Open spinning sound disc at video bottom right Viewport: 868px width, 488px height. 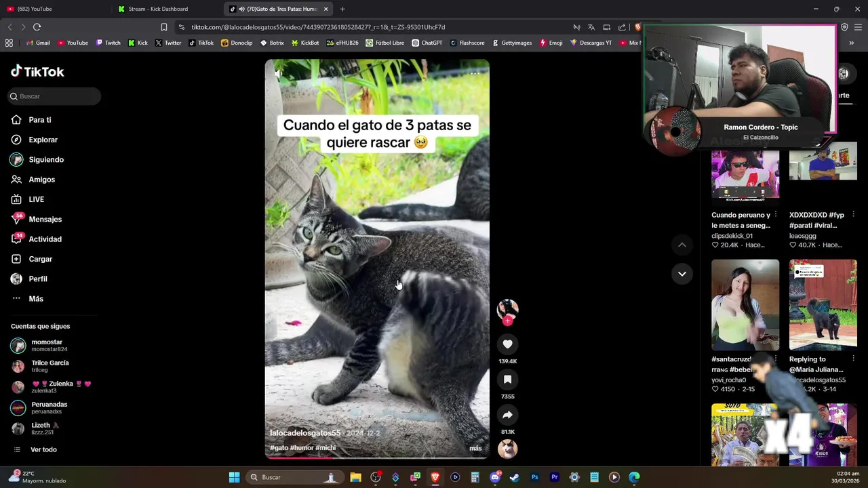point(507,449)
